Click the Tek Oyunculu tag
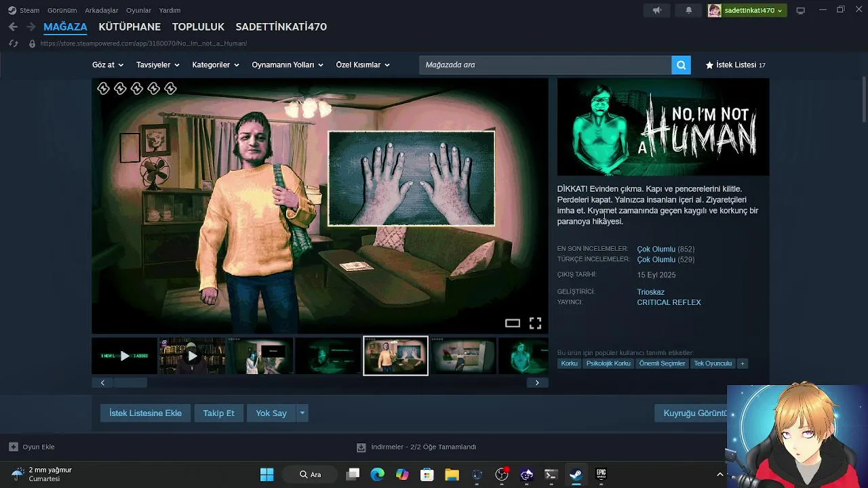Screen dimensions: 868x488 click(713, 363)
